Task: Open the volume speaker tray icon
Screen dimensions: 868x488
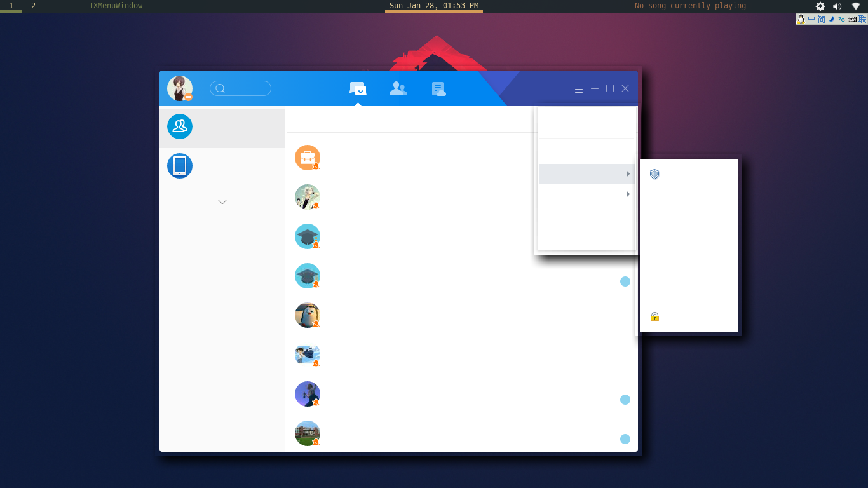Action: pos(837,6)
